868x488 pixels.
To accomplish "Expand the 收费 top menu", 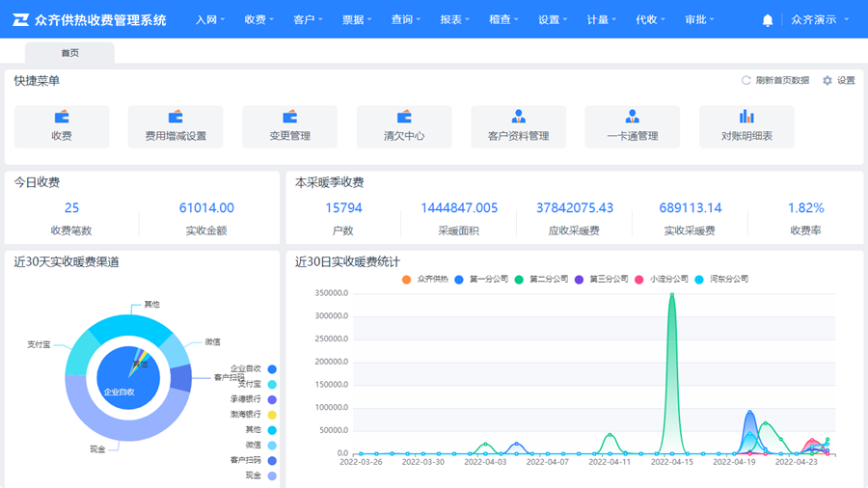I will [x=258, y=20].
